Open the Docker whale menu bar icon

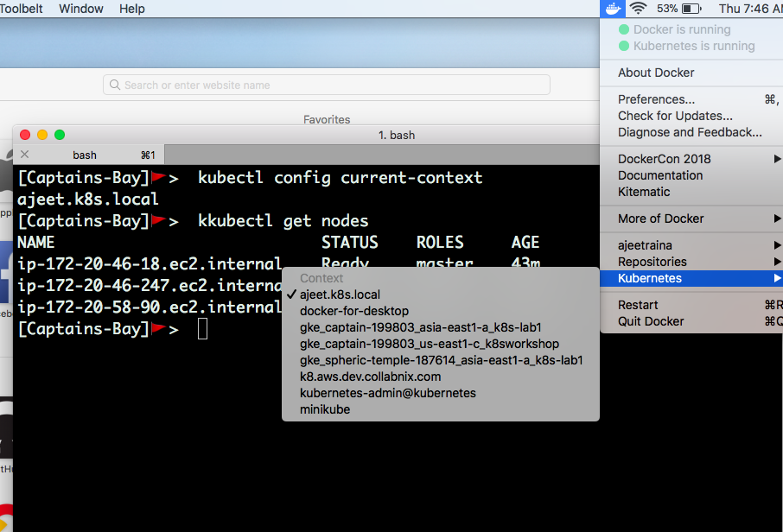(612, 9)
